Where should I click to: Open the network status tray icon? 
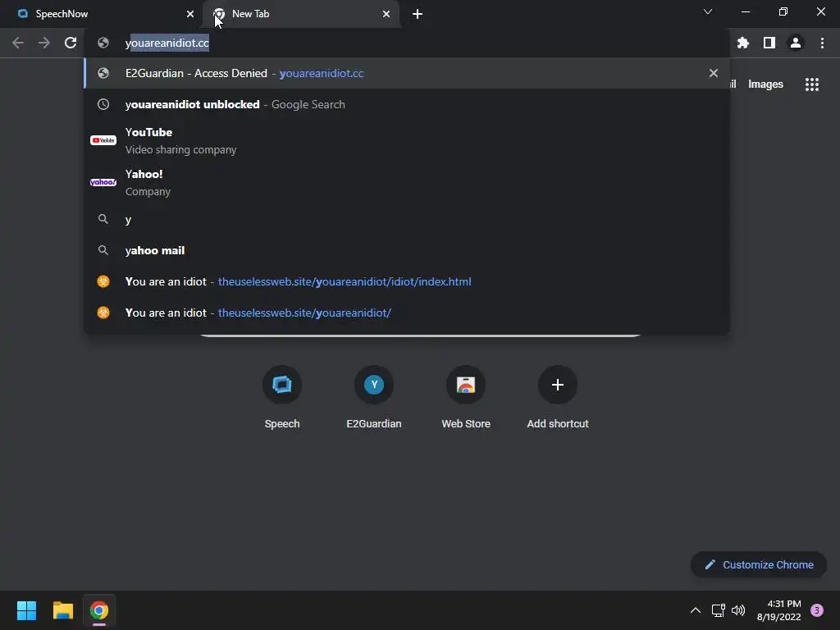[x=718, y=610]
